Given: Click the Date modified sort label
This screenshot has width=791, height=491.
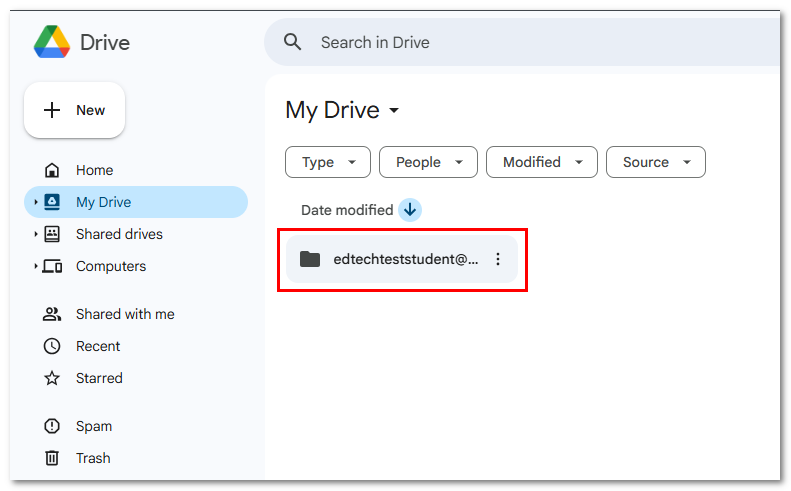Looking at the screenshot, I should click(347, 210).
